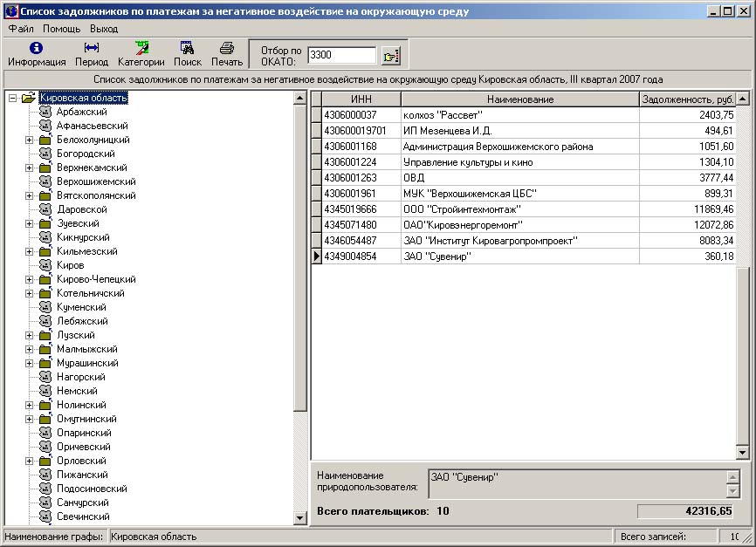The height and width of the screenshot is (547, 756).
Task: Expand the Белохолуницкий tree node
Action: pos(30,140)
